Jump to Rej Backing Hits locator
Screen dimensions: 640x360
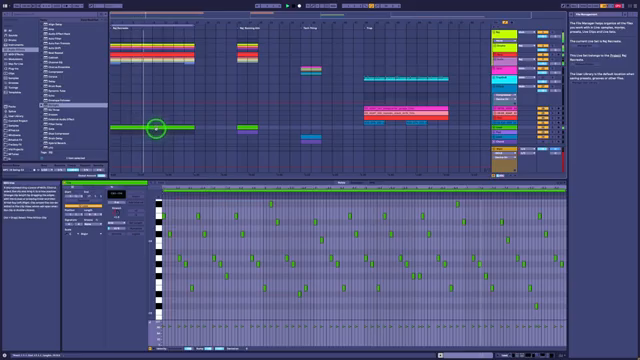pos(249,28)
